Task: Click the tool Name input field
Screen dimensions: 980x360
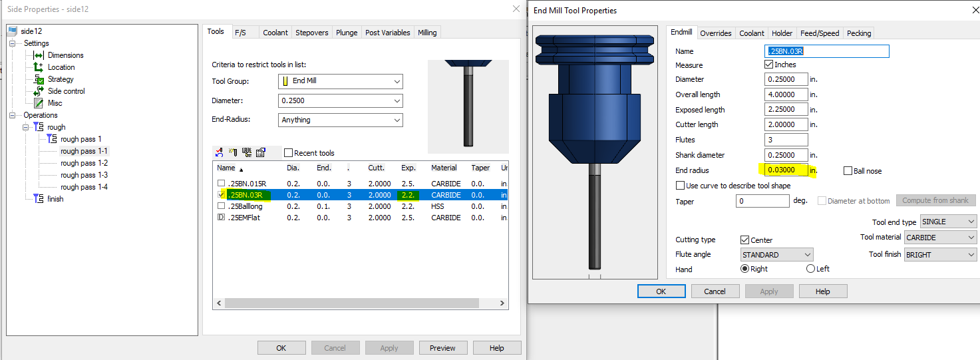Action: pyautogui.click(x=827, y=51)
